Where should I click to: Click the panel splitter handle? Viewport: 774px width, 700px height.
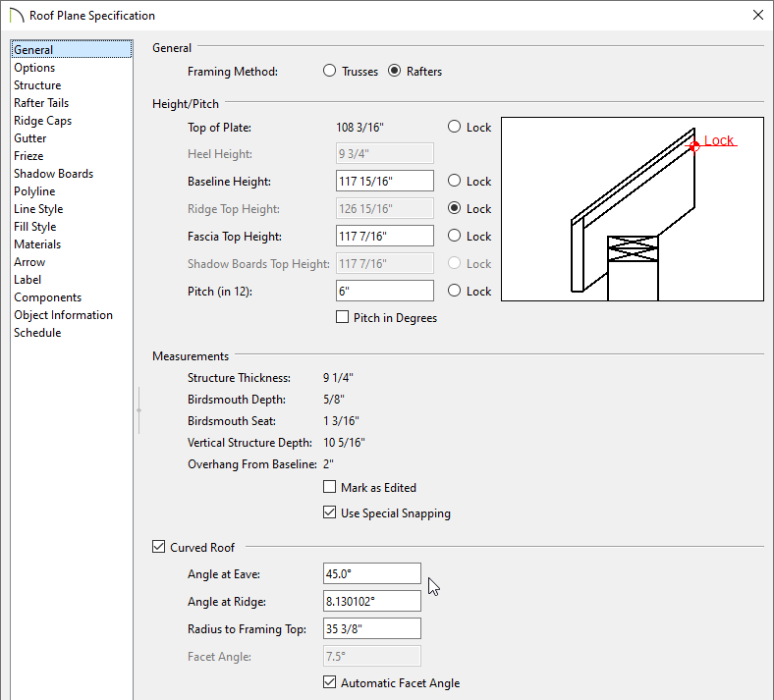click(x=139, y=410)
